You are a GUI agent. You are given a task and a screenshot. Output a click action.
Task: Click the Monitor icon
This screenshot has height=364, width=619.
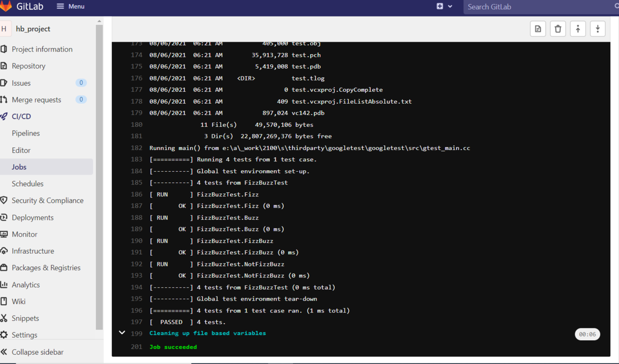pyautogui.click(x=4, y=234)
